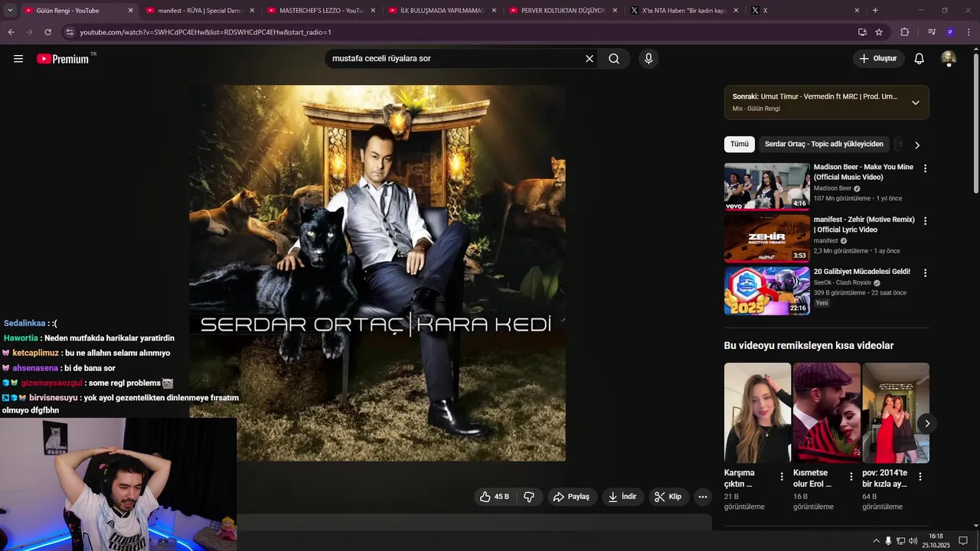This screenshot has width=980, height=551.
Task: Open SeeOk - Clash Royale channel link
Action: click(842, 282)
